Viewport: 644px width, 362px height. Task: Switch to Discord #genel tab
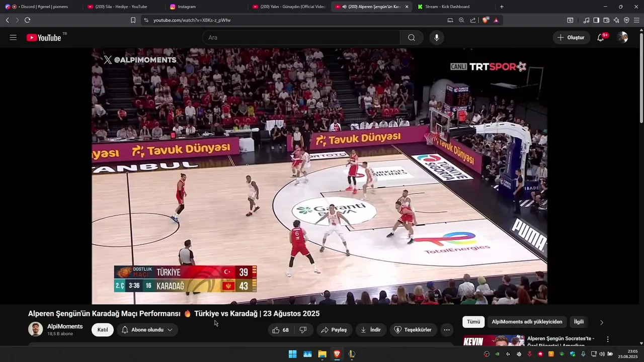pyautogui.click(x=40, y=7)
